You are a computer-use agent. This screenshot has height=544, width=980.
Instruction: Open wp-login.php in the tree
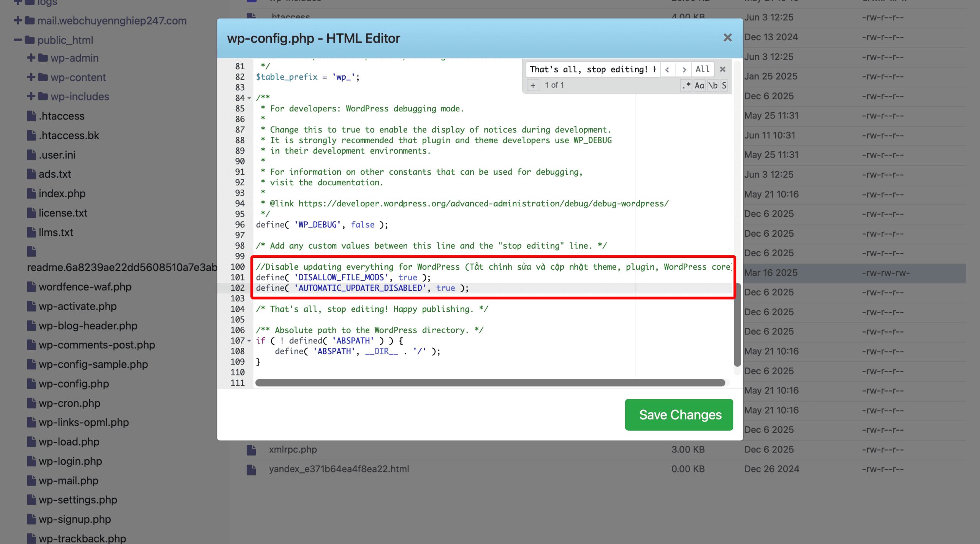(x=70, y=461)
